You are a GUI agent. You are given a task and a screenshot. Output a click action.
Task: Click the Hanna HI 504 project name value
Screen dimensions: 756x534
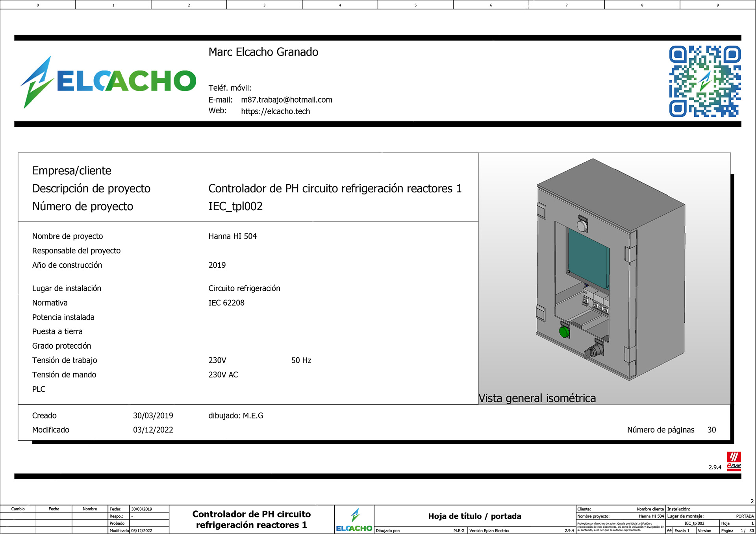coord(232,237)
